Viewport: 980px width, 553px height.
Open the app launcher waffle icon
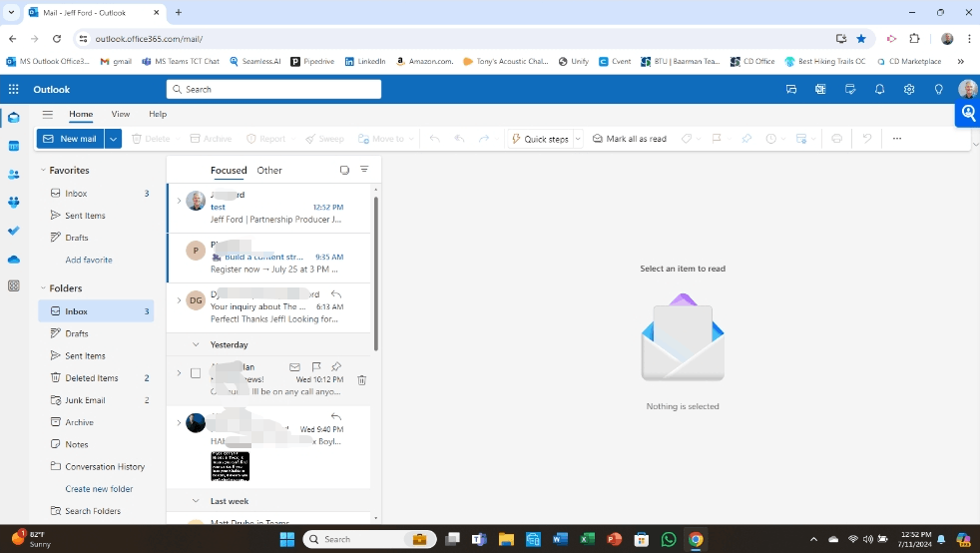(14, 90)
